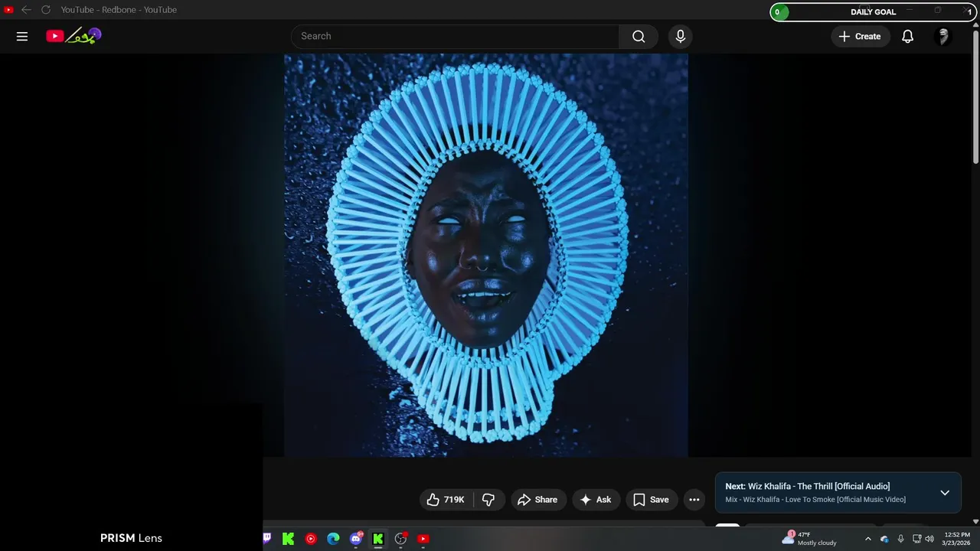The height and width of the screenshot is (551, 980).
Task: Save the video to a playlist
Action: click(x=652, y=500)
